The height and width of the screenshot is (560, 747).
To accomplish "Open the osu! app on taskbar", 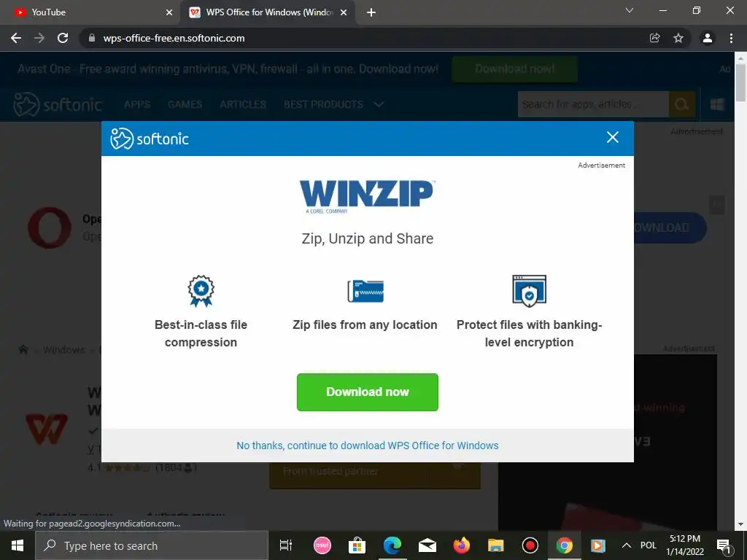I will point(322,545).
